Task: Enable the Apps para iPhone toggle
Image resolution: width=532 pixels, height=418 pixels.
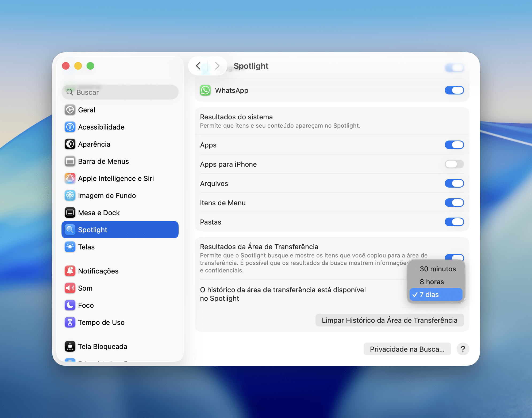Action: pyautogui.click(x=454, y=164)
